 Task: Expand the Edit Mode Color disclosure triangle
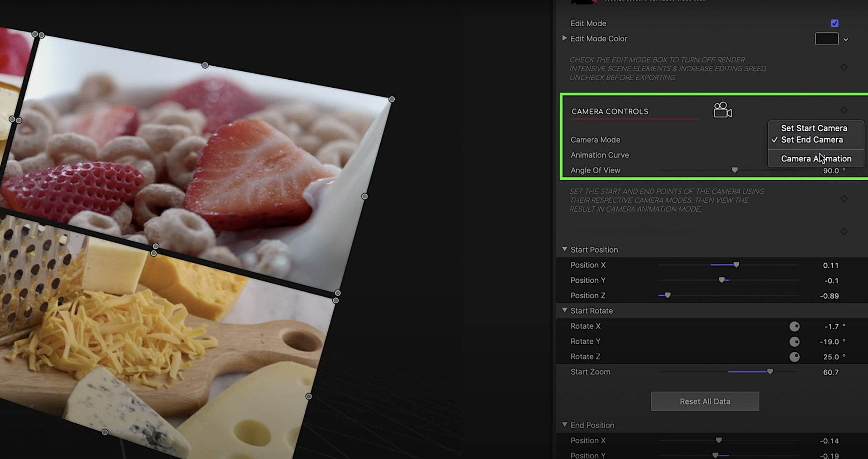coord(564,38)
